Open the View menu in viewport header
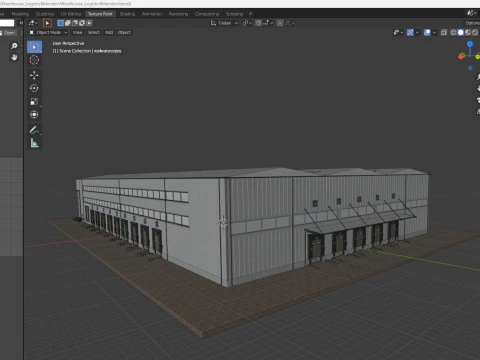 (x=77, y=32)
